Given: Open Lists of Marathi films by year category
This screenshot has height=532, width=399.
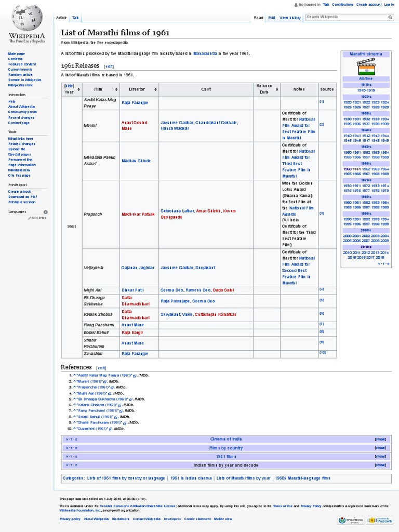Looking at the screenshot, I should 244,478.
